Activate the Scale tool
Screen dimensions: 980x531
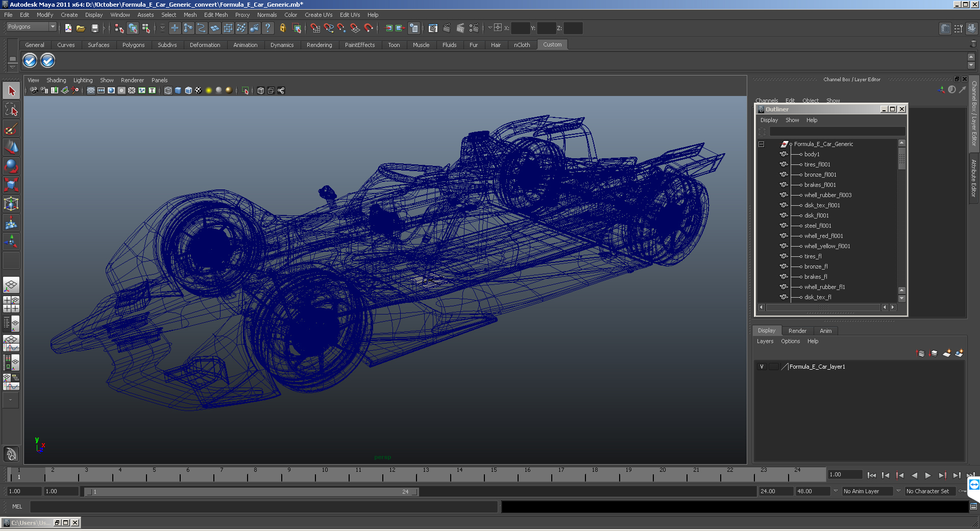point(11,185)
